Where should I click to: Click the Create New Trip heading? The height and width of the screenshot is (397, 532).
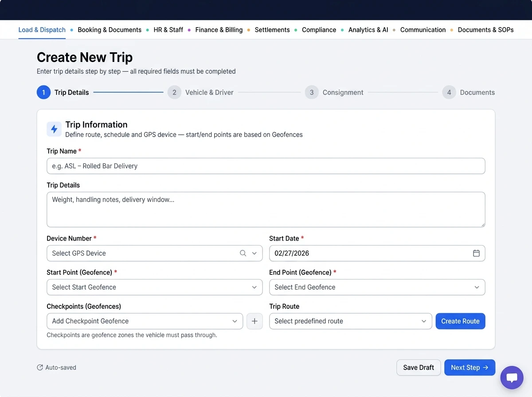point(85,57)
